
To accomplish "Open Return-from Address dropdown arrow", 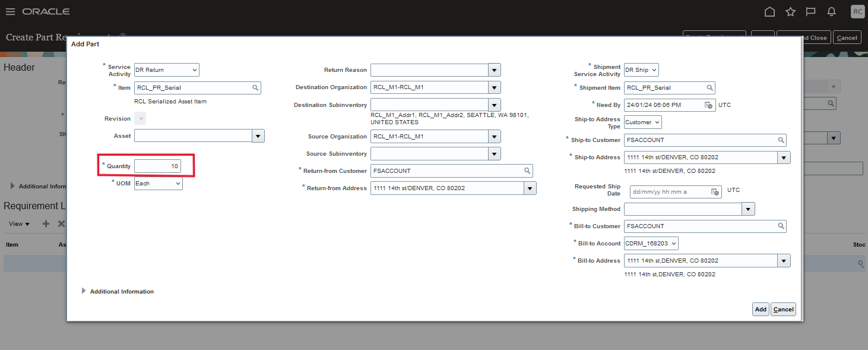I will coord(530,188).
